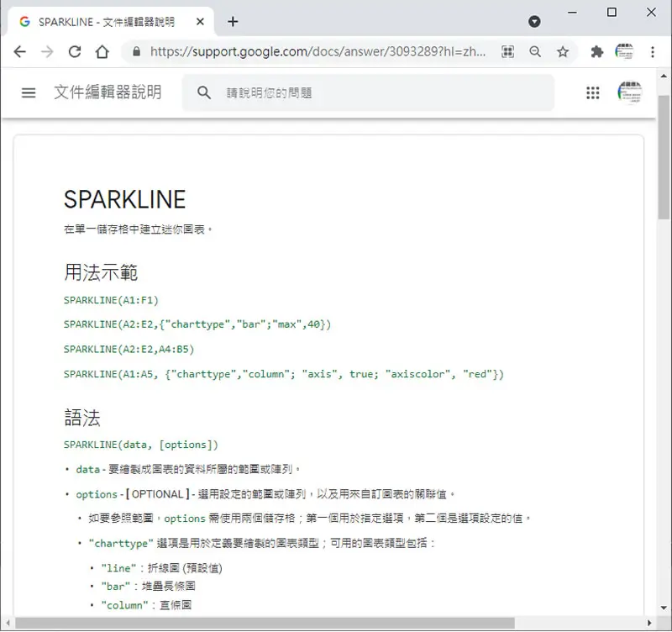Close the SPARKLINE tab
This screenshot has height=632, width=672.
(x=200, y=22)
